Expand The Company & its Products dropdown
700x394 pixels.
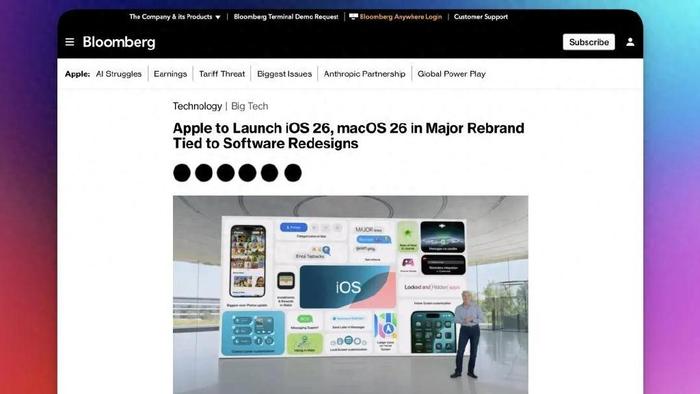[x=175, y=17]
